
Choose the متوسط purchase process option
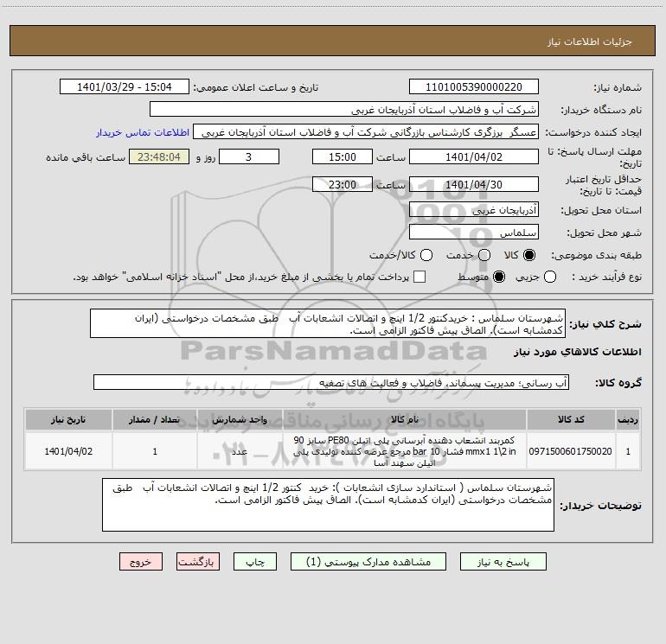tap(499, 277)
